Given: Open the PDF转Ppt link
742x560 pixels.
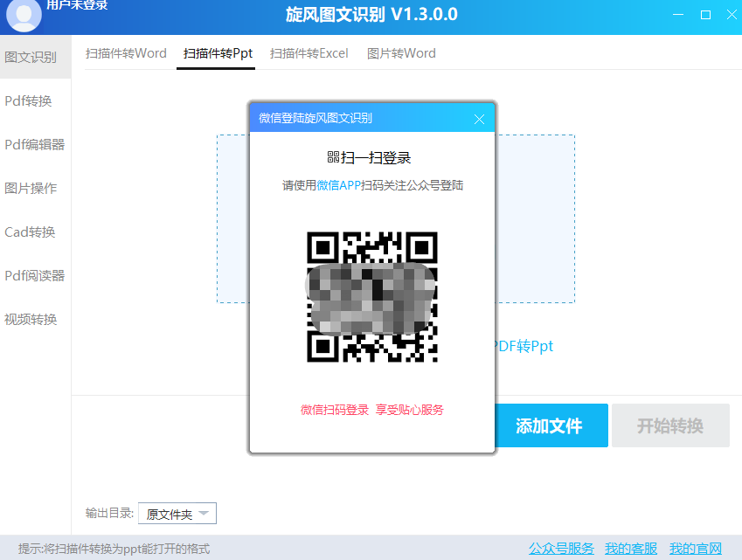Looking at the screenshot, I should (524, 346).
